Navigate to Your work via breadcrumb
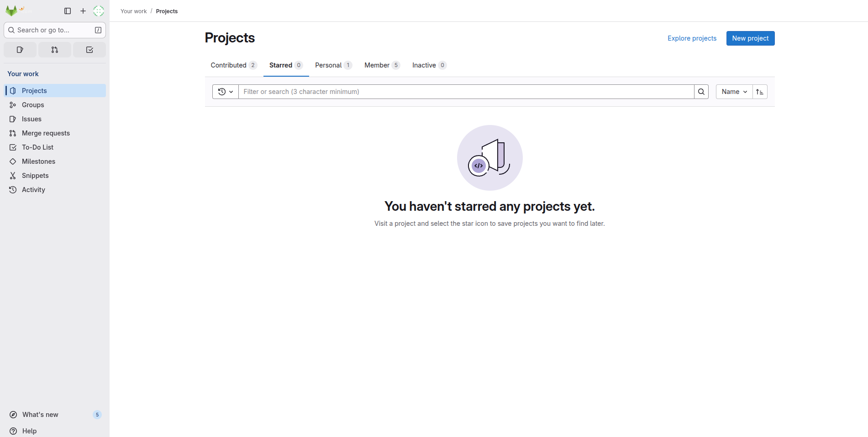This screenshot has width=868, height=437. coord(133,11)
